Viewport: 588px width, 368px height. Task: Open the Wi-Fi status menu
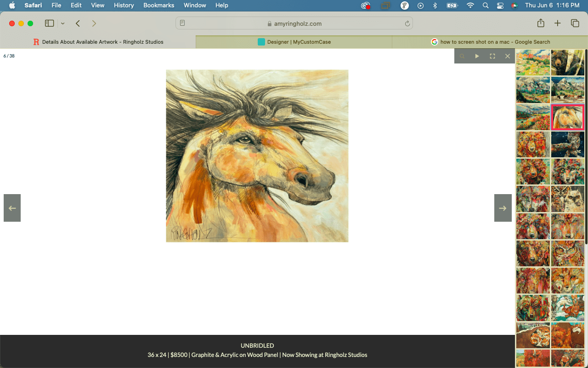470,6
